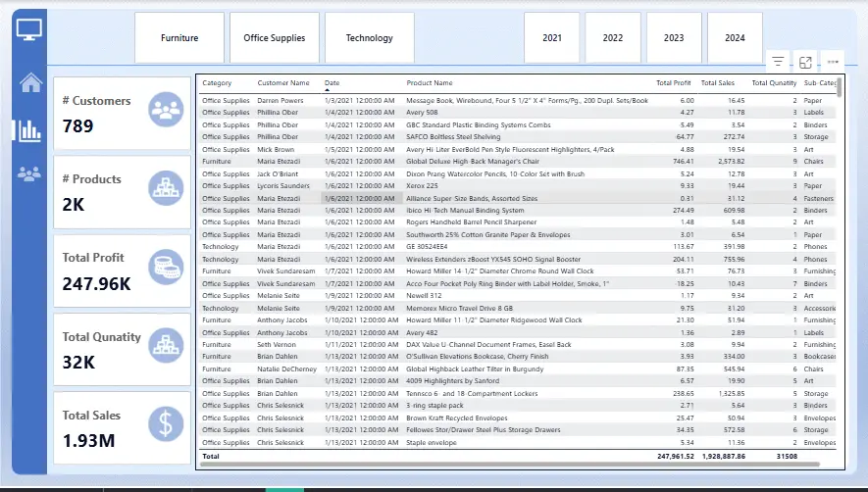
Task: Open the bar chart page icon
Action: (29, 130)
